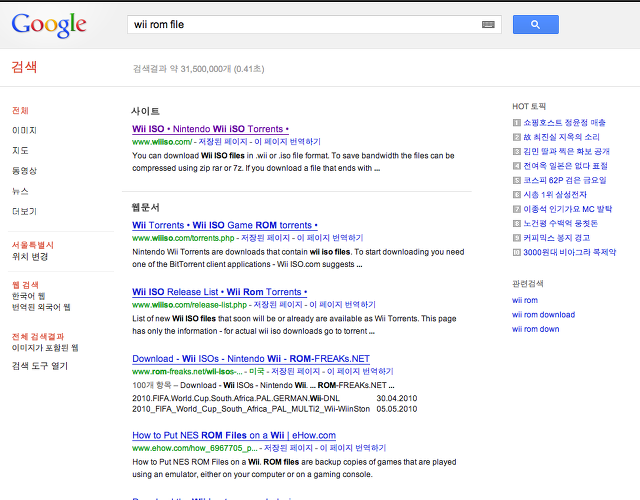Click the green URL www.ehow.com/how_6967705_p...

pos(195,448)
